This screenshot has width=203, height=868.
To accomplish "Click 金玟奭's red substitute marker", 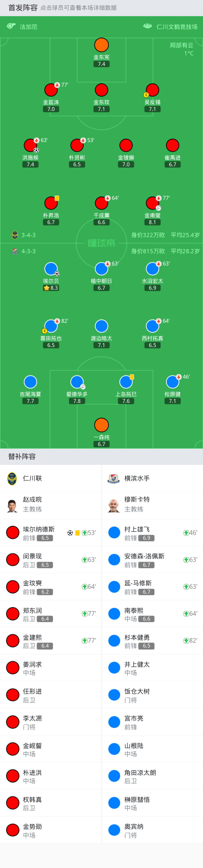I will (13, 587).
